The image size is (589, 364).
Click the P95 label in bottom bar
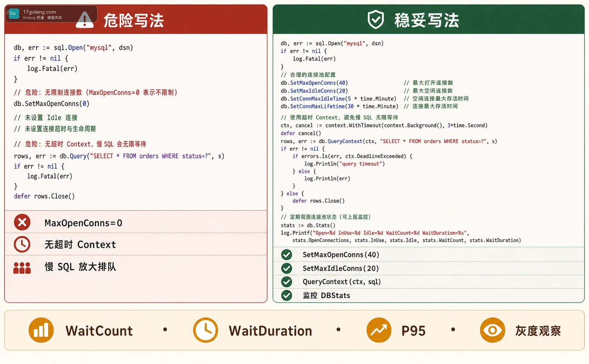(413, 331)
